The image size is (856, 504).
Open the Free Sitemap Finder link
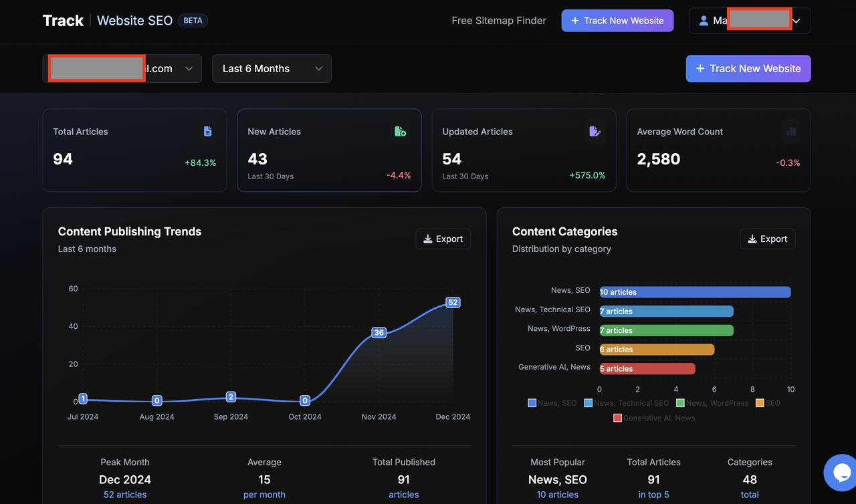click(499, 21)
